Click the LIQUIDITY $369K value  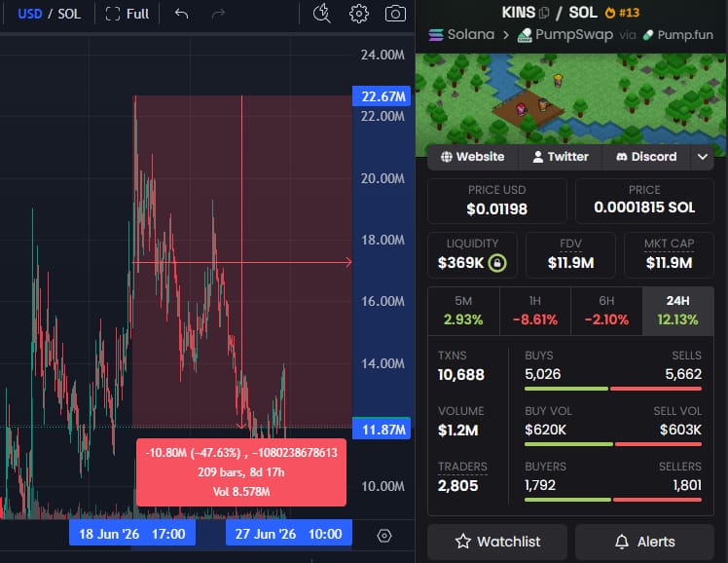tap(461, 263)
